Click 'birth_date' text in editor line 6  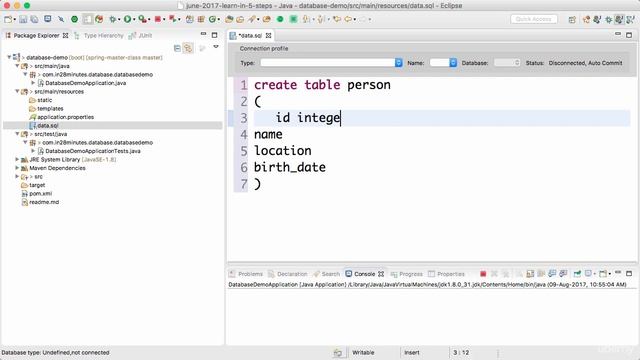290,167
